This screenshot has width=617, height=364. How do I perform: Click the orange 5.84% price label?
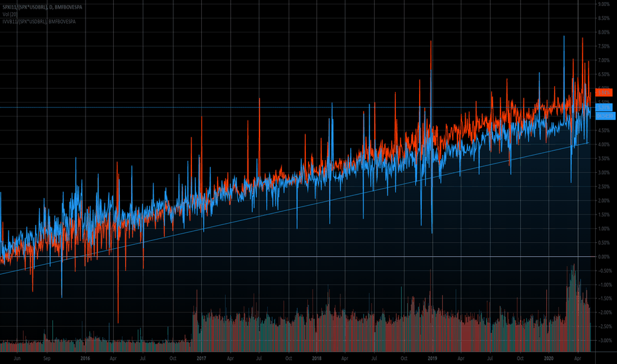coord(604,93)
